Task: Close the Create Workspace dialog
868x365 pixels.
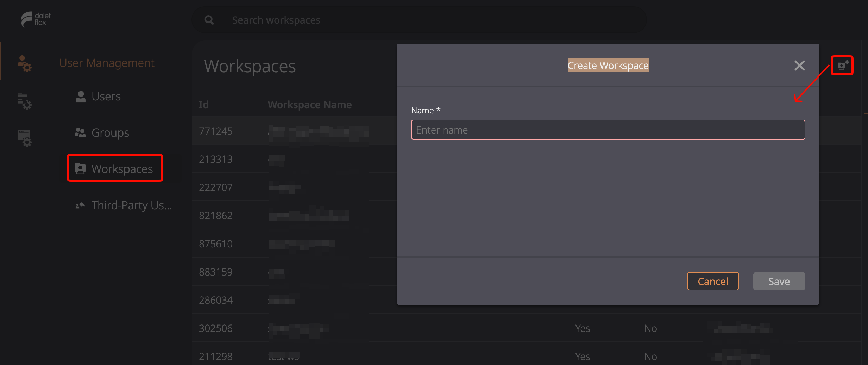Action: (x=799, y=66)
